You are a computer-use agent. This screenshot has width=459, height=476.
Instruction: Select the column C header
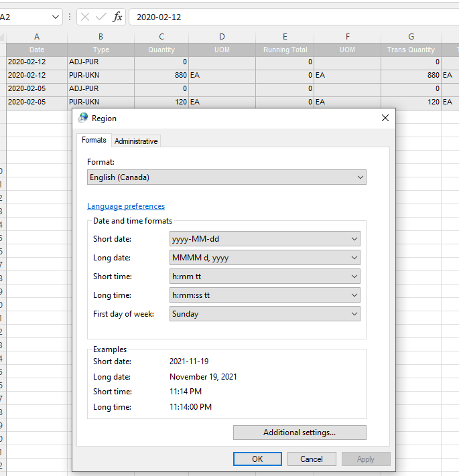coord(161,37)
